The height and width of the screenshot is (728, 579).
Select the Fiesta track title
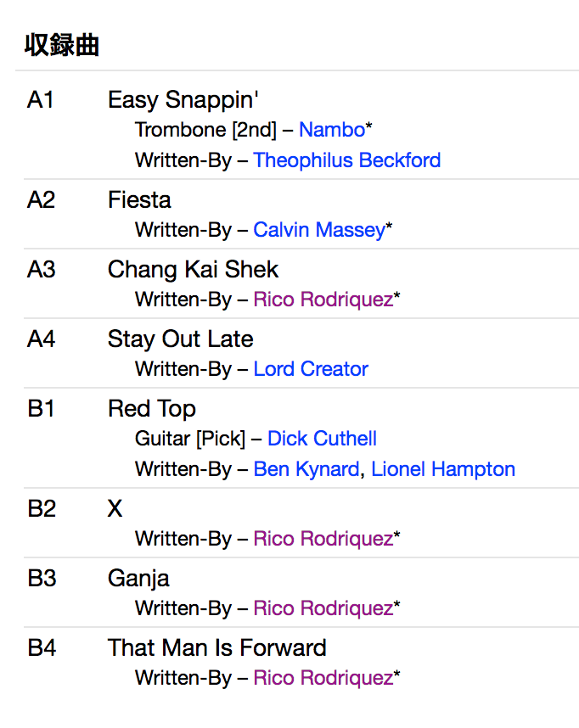click(x=139, y=200)
